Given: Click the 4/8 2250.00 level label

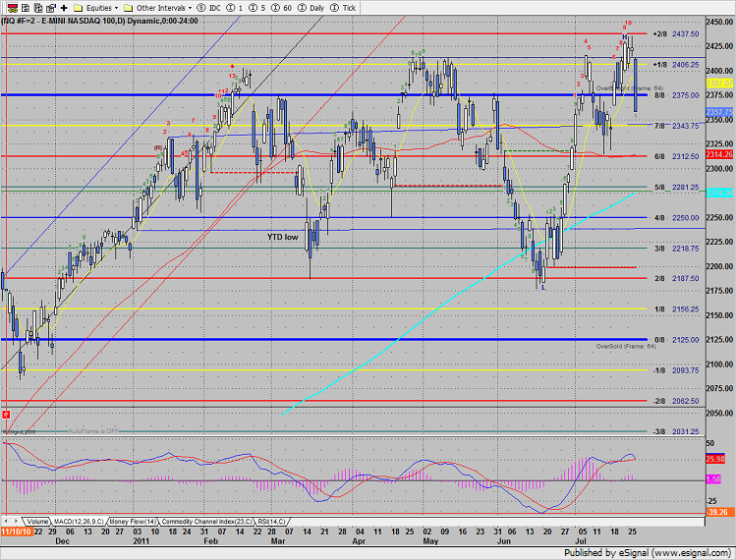Looking at the screenshot, I should [676, 218].
